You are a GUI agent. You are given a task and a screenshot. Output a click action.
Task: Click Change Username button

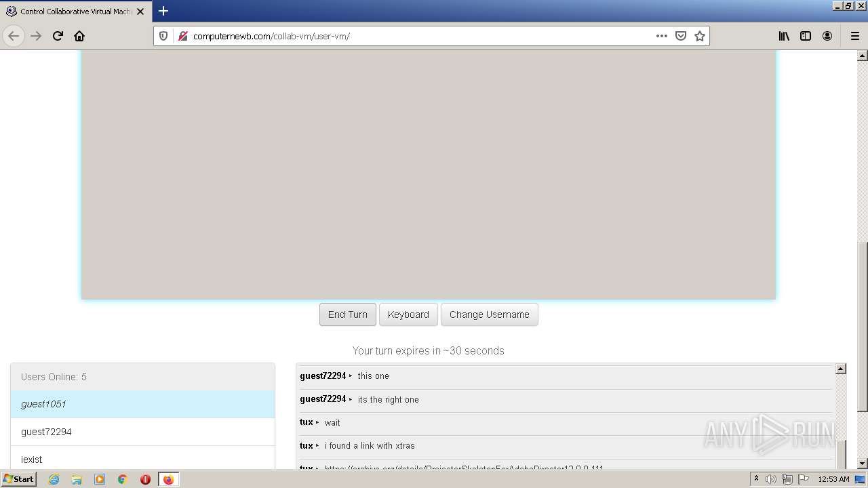489,314
